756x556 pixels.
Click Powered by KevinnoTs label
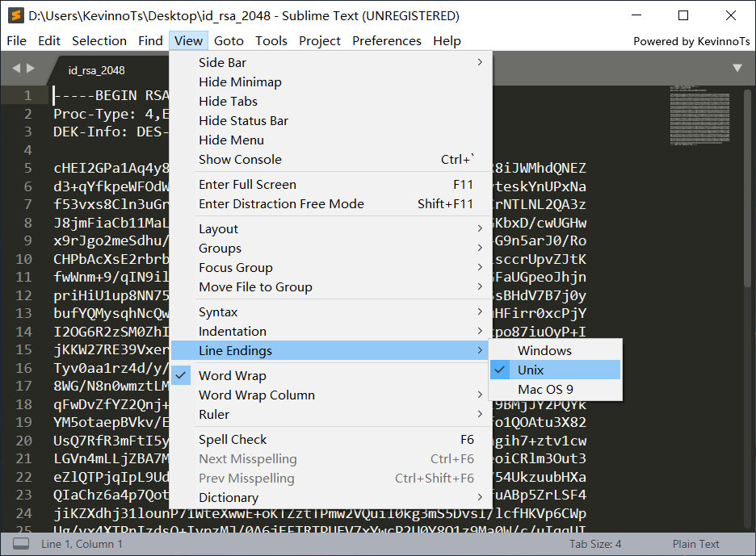[691, 41]
